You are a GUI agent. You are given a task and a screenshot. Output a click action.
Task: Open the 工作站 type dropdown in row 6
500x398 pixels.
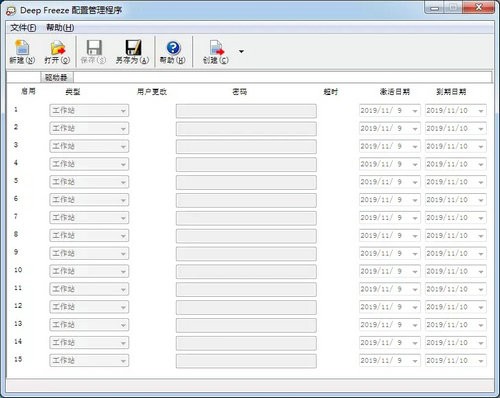89,200
